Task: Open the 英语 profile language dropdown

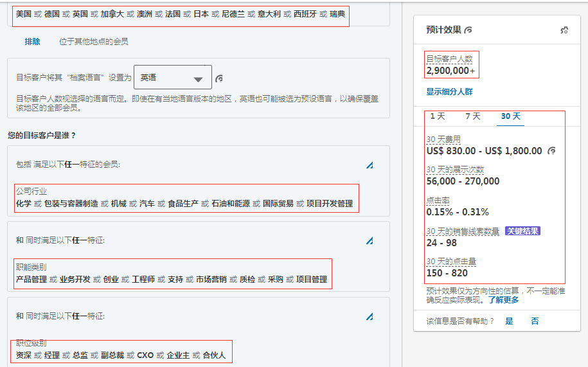Action: pos(172,78)
